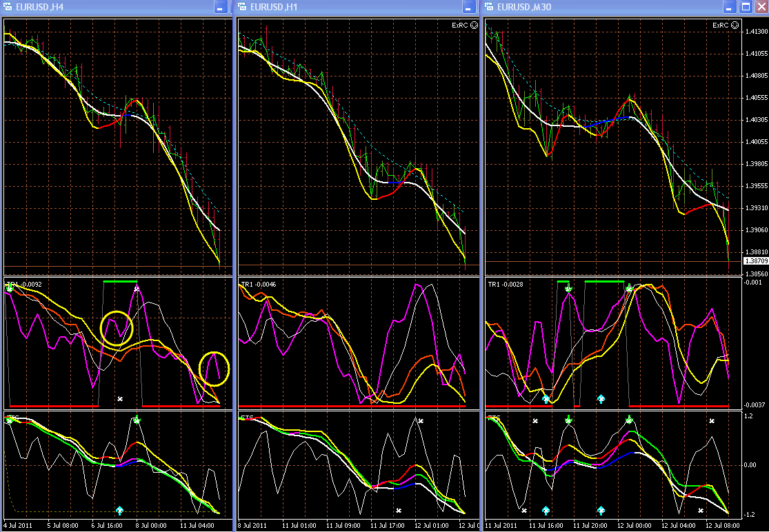769x532 pixels.
Task: Select the top-right white cross in M30 bottom panel
Action: point(712,421)
